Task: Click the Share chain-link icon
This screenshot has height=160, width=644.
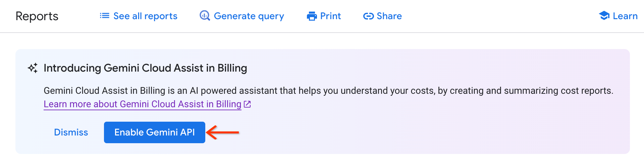Action: tap(368, 16)
